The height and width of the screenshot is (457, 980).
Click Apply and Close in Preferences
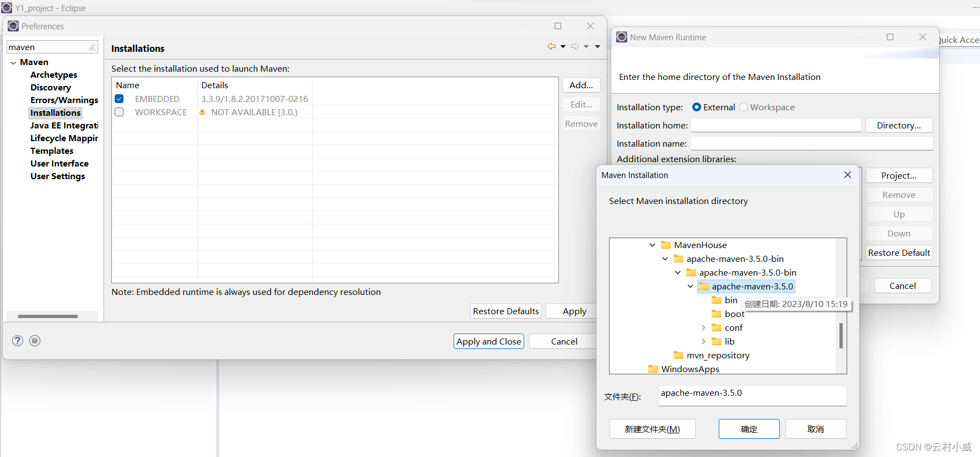click(x=489, y=341)
